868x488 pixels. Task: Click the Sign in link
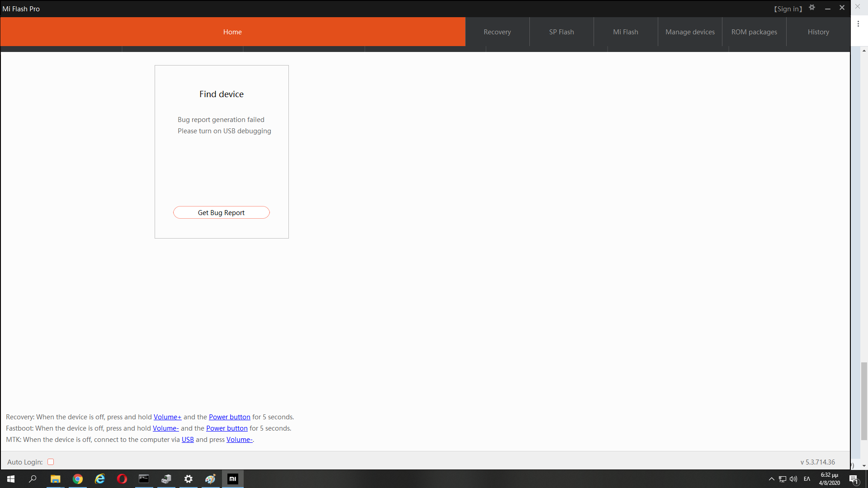pyautogui.click(x=788, y=9)
